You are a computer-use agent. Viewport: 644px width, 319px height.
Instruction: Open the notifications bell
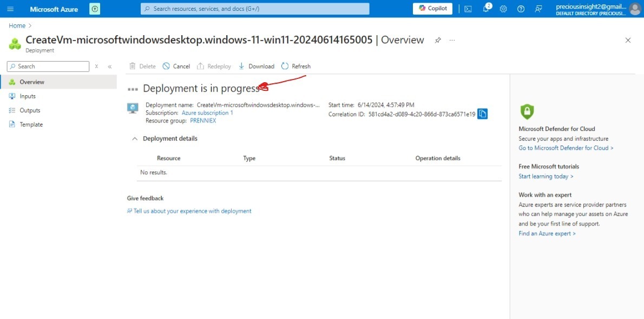tap(486, 9)
